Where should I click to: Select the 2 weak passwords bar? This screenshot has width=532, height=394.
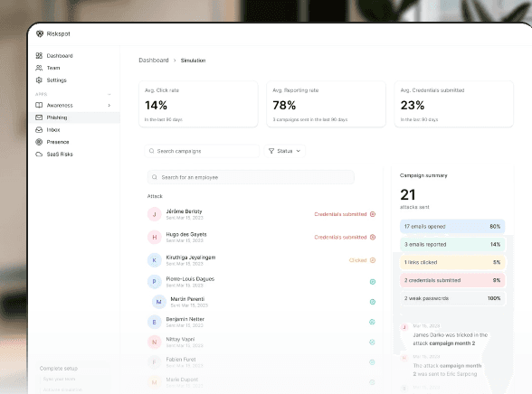tap(452, 298)
